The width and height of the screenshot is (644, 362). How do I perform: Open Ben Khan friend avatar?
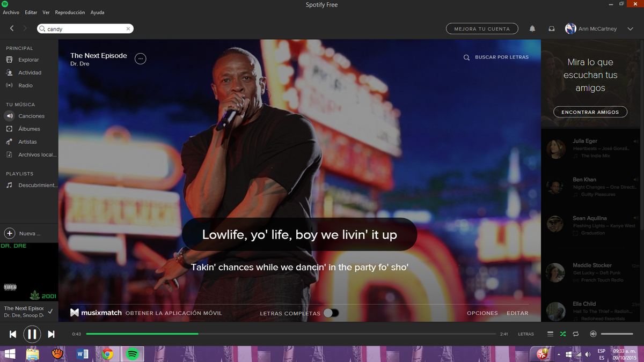pyautogui.click(x=555, y=187)
